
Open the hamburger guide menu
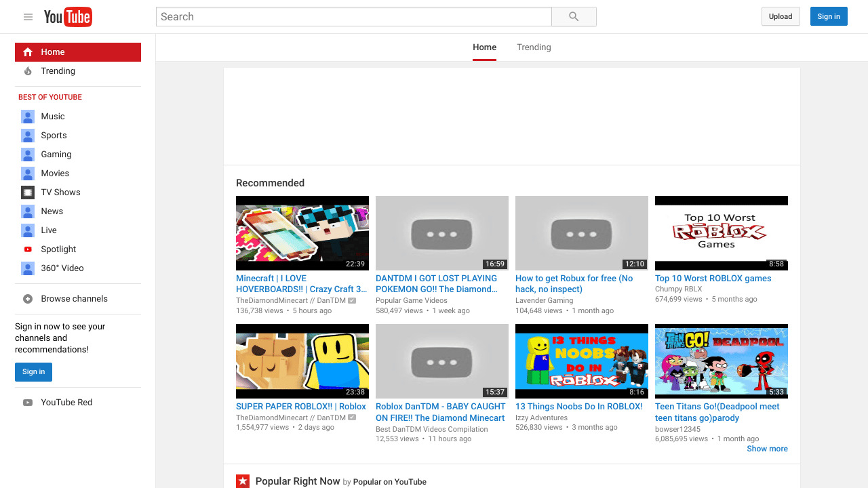28,17
